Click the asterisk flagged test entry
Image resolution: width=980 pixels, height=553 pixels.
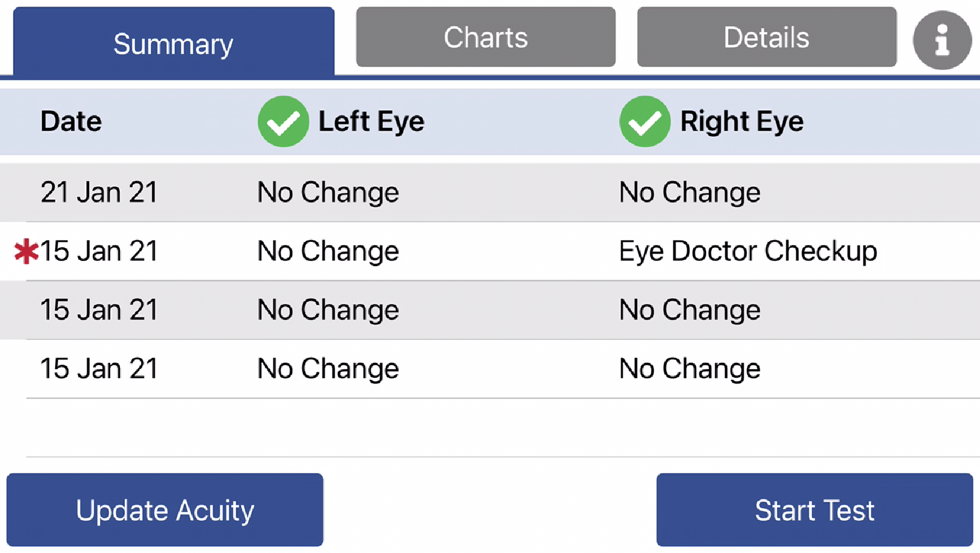[x=433, y=251]
